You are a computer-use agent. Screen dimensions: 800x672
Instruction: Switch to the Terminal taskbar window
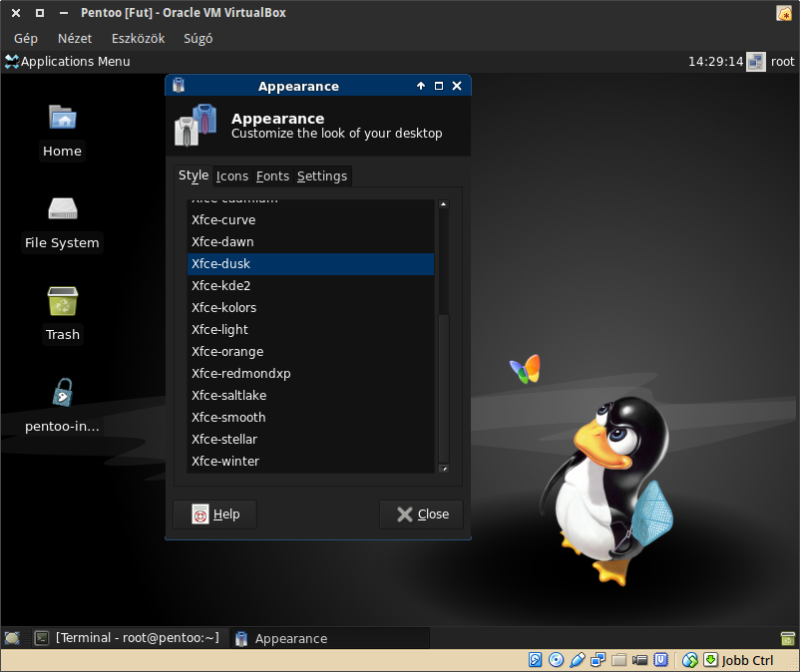pos(128,638)
